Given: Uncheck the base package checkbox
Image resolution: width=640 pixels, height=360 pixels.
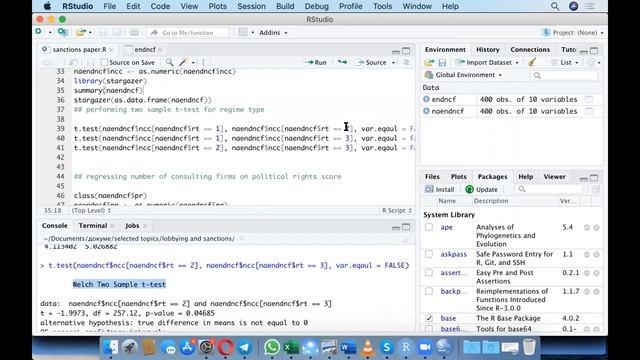Looking at the screenshot, I should [429, 318].
